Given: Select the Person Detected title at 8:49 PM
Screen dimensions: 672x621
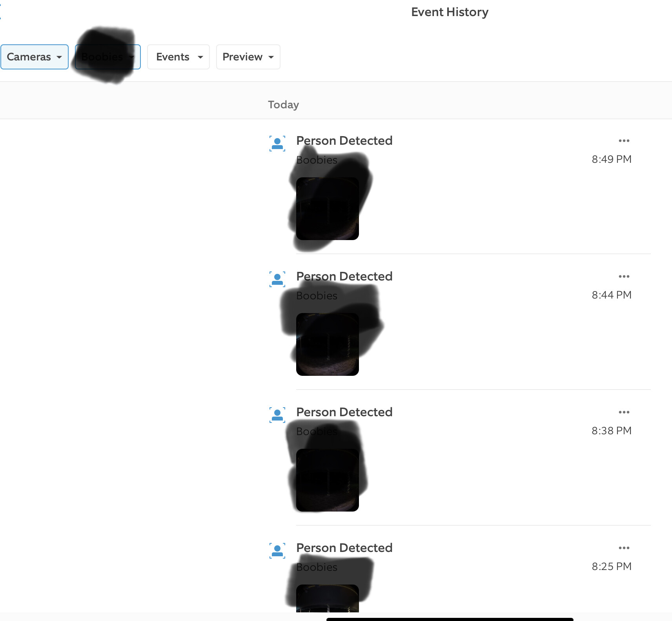Looking at the screenshot, I should pyautogui.click(x=344, y=140).
